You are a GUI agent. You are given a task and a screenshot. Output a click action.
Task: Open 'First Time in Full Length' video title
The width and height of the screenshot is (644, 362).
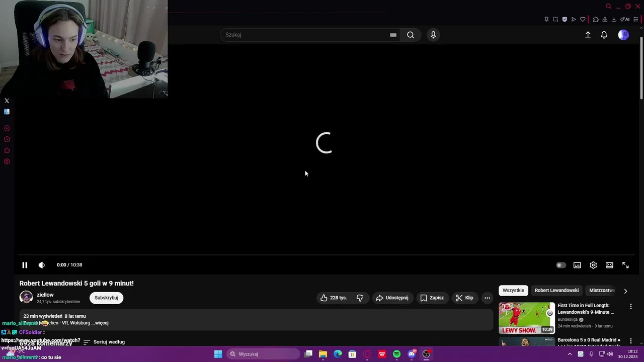pyautogui.click(x=586, y=309)
